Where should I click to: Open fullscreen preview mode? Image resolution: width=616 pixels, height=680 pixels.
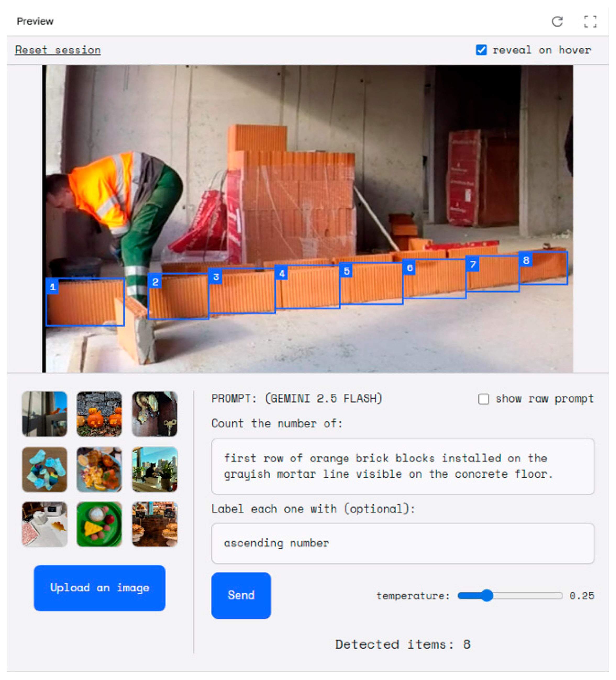point(590,21)
